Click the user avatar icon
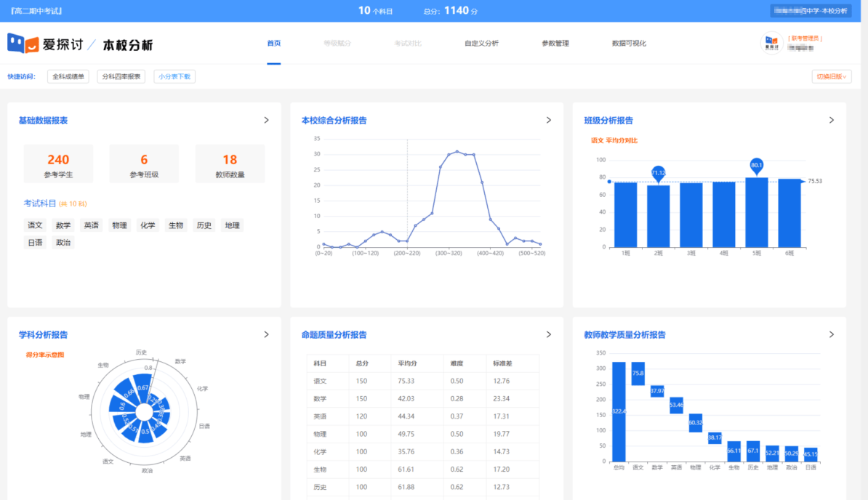The image size is (868, 500). click(x=771, y=44)
